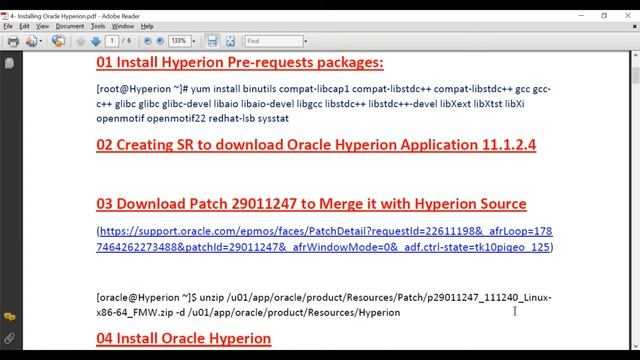Click the collaborate/share icon in toolbar
This screenshot has height=360, width=640.
pyautogui.click(x=58, y=41)
